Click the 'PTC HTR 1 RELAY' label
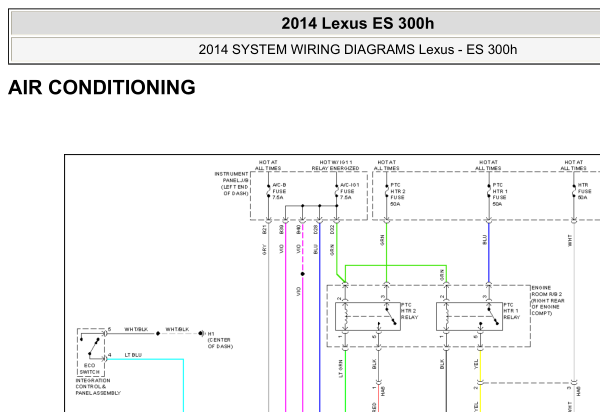 pos(512,311)
